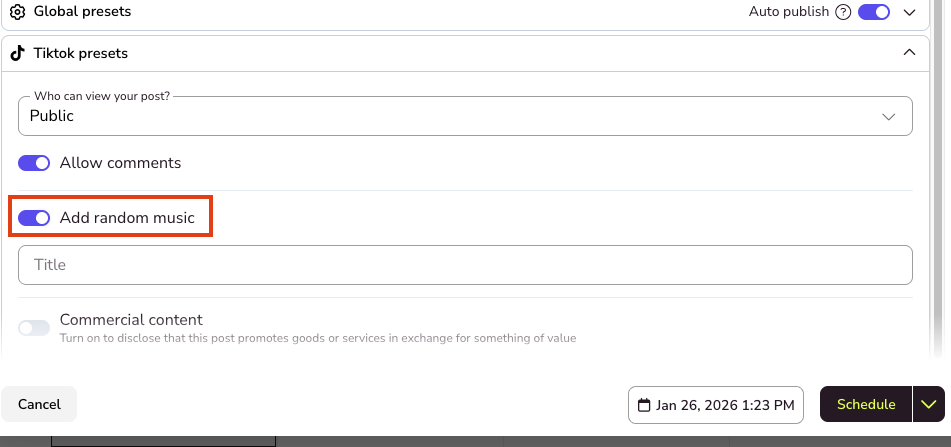Screen dimensions: 951x447
Task: Open the Schedule options dropdown arrow
Action: [929, 404]
